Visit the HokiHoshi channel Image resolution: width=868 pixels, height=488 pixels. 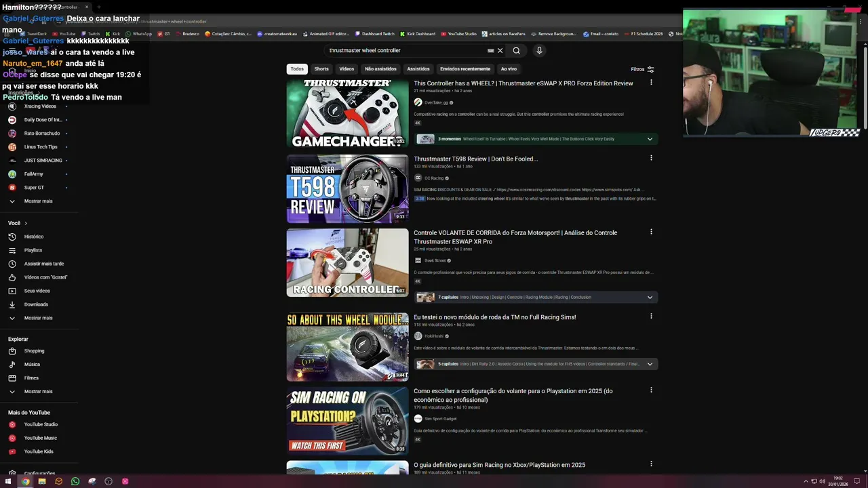(435, 335)
